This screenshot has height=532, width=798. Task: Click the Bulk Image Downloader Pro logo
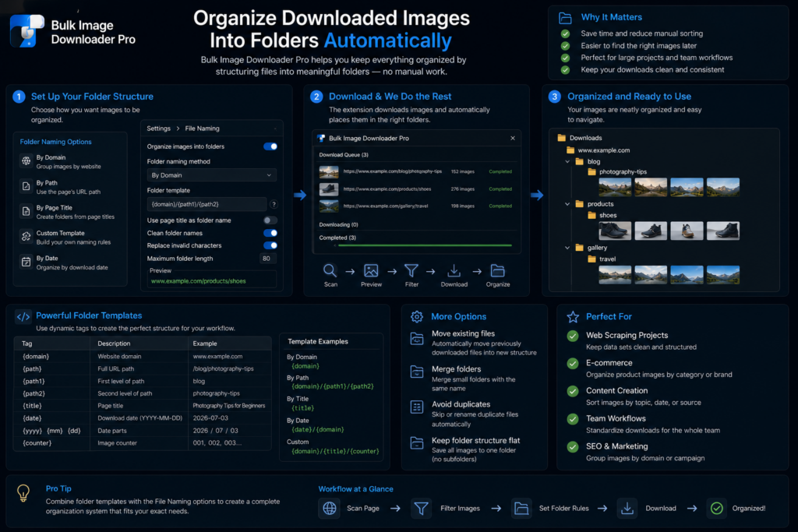pyautogui.click(x=26, y=31)
